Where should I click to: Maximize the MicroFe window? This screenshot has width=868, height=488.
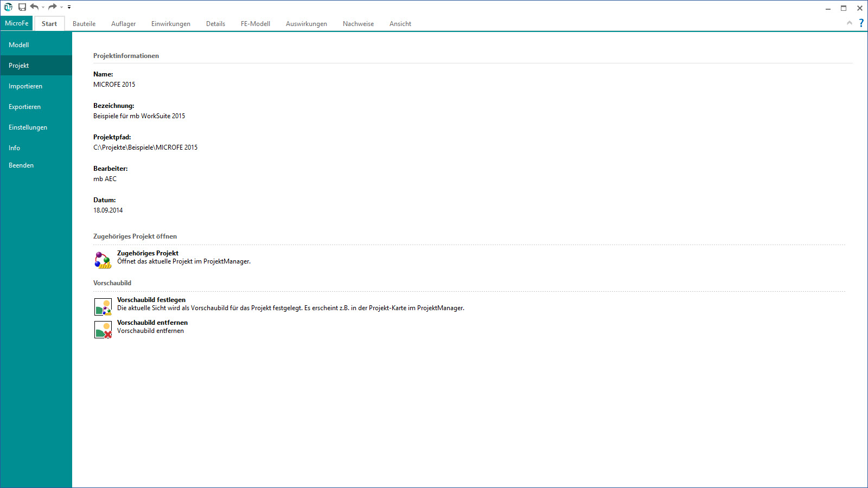pyautogui.click(x=844, y=8)
